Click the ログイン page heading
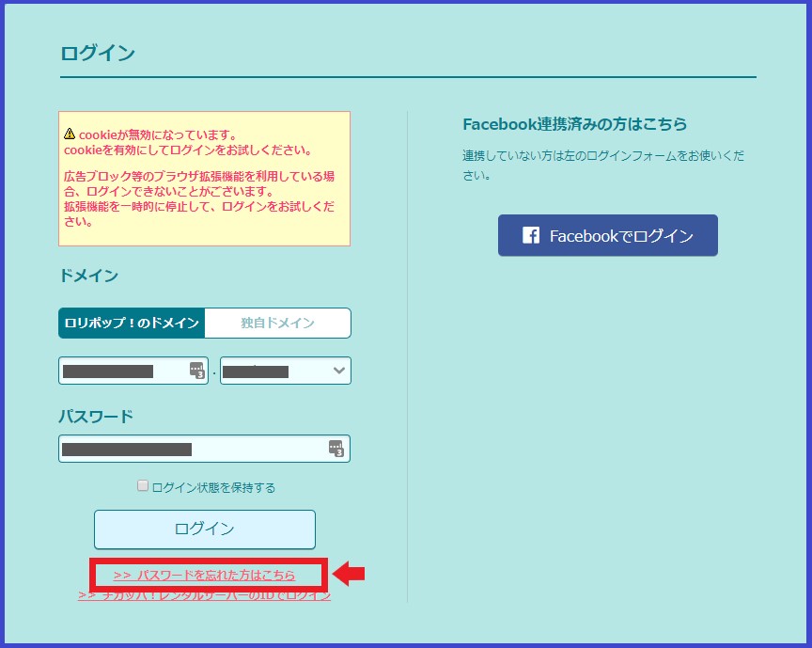This screenshot has width=812, height=648. point(98,53)
